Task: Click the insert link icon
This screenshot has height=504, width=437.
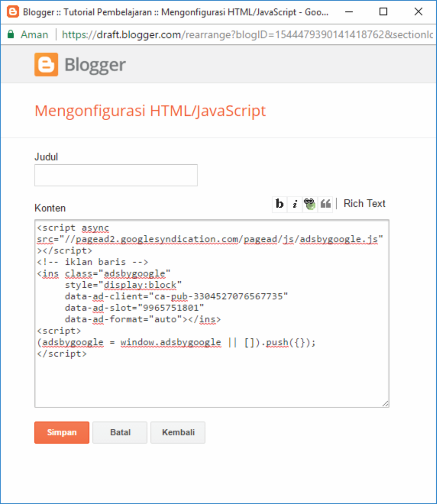Action: [x=309, y=204]
